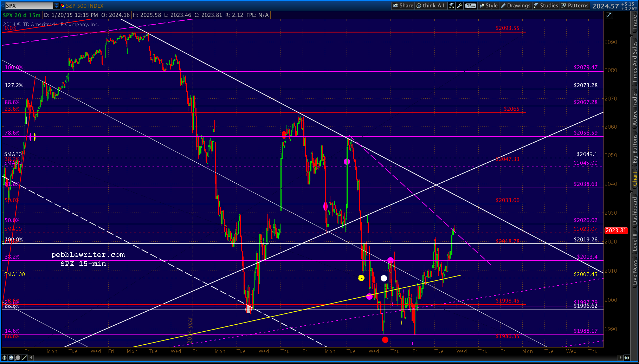Open the Times And Sales tab
Image resolution: width=639 pixels, height=364 pixels.
pyautogui.click(x=634, y=62)
